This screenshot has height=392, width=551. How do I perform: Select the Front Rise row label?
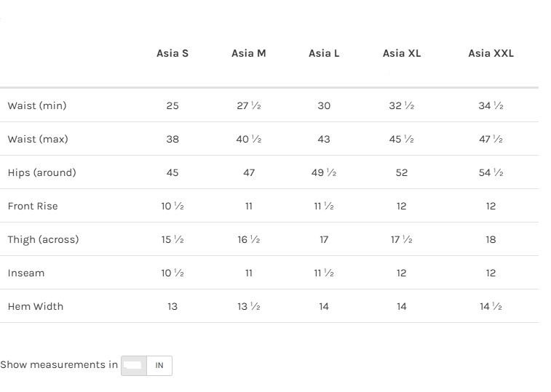point(33,206)
